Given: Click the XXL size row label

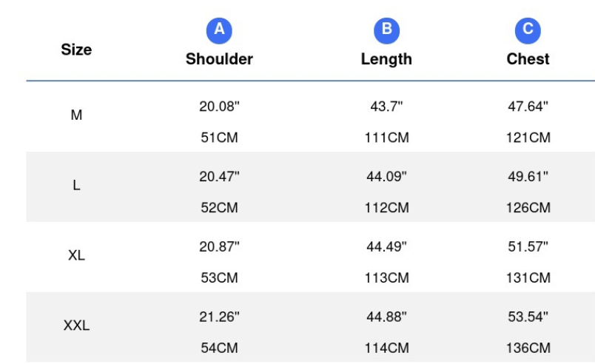Looking at the screenshot, I should click(x=76, y=326).
